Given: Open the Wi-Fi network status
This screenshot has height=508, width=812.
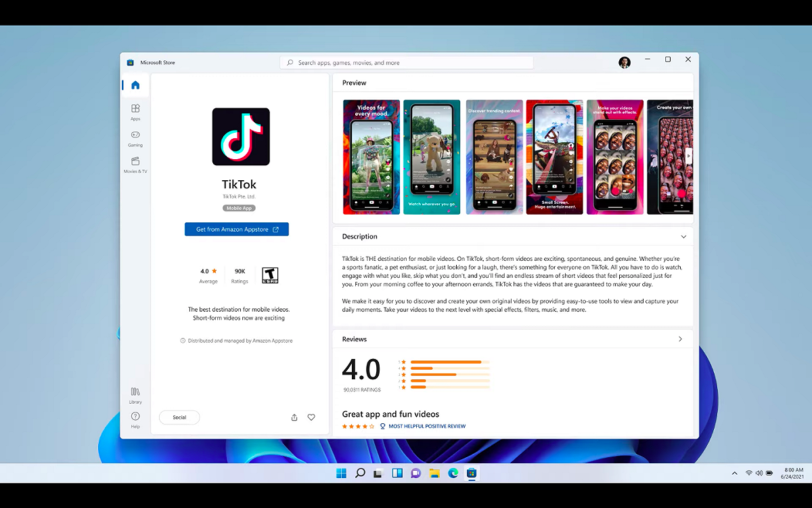Looking at the screenshot, I should [x=749, y=473].
